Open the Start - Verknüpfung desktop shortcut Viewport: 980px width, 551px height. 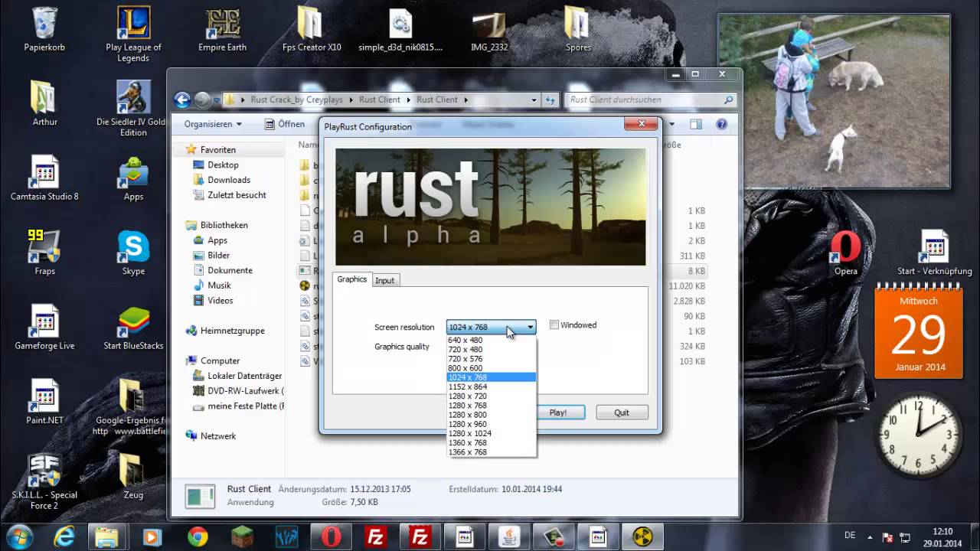935,253
